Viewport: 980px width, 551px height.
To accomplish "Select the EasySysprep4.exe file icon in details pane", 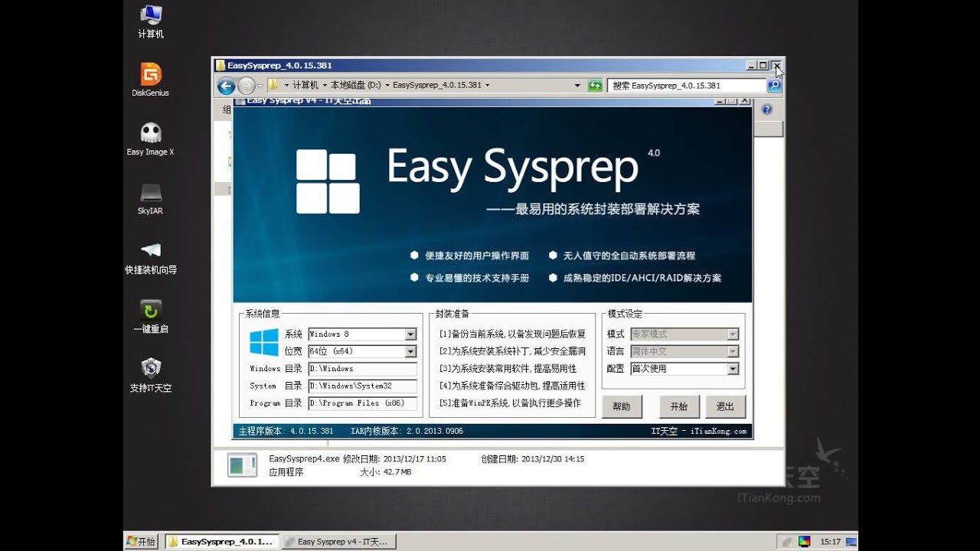I will coord(243,465).
